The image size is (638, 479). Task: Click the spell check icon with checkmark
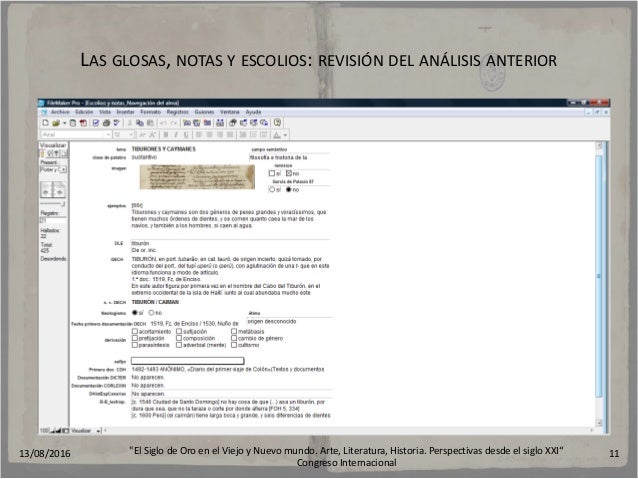pos(116,123)
